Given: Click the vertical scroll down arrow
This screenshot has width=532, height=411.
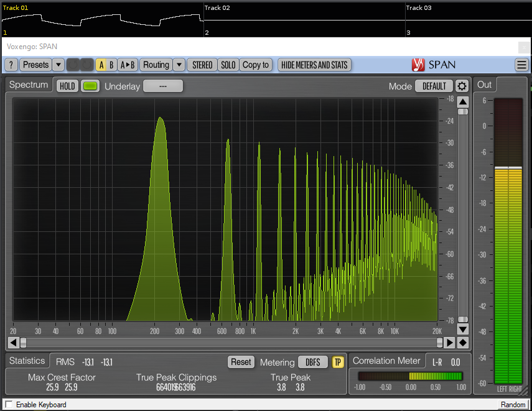Looking at the screenshot, I should (x=463, y=329).
